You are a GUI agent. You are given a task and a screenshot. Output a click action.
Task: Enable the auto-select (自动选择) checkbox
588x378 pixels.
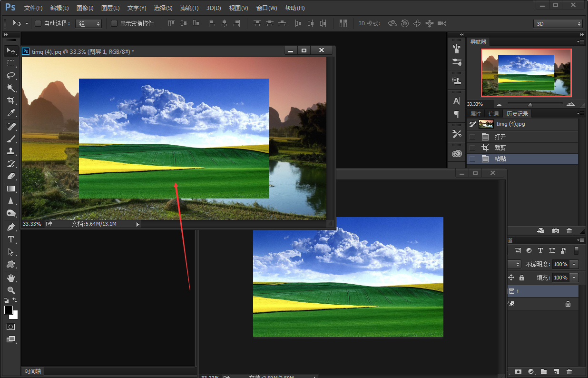[38, 23]
